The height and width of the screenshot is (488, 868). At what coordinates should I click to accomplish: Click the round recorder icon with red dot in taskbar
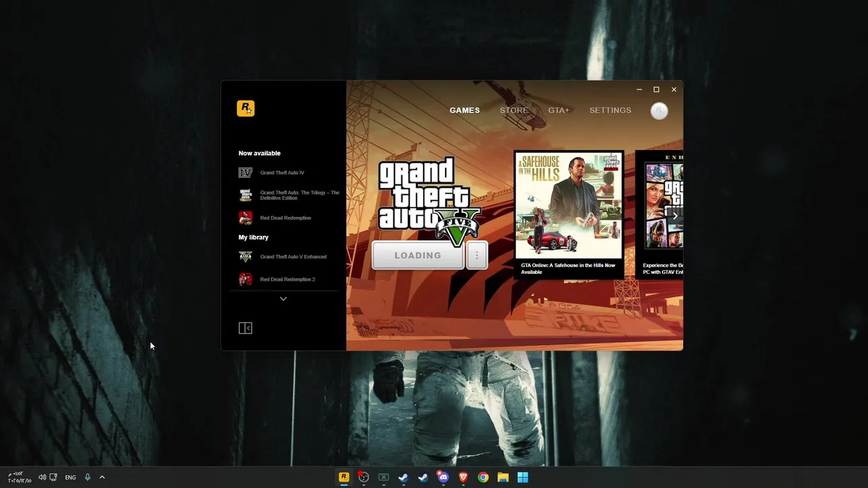[x=363, y=477]
